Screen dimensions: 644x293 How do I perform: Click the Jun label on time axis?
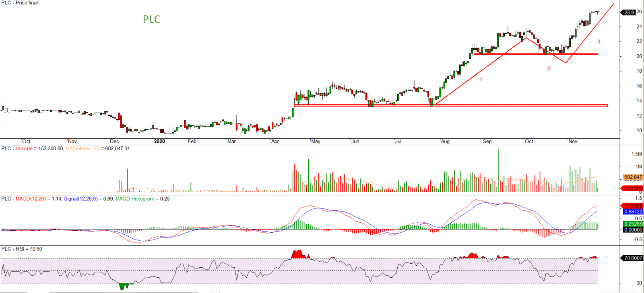355,141
